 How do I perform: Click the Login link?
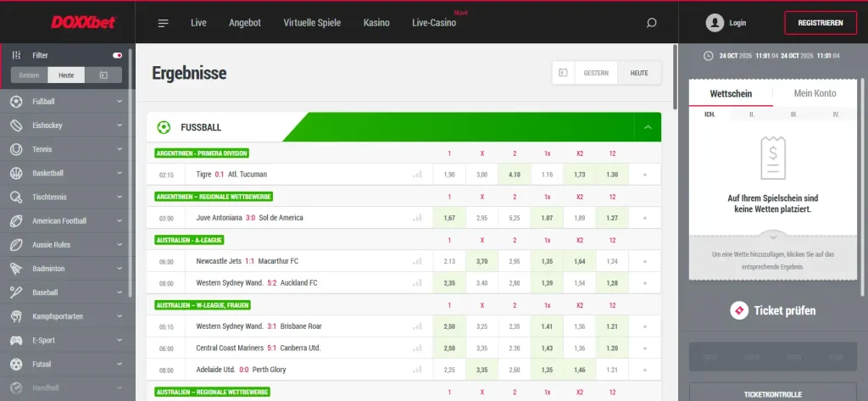pyautogui.click(x=737, y=23)
